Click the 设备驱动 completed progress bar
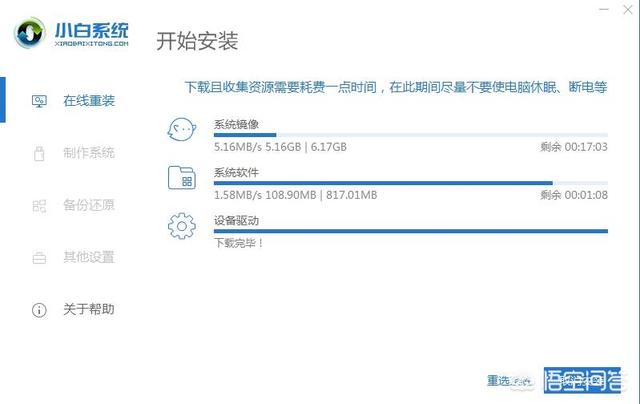The image size is (640, 404). (411, 231)
